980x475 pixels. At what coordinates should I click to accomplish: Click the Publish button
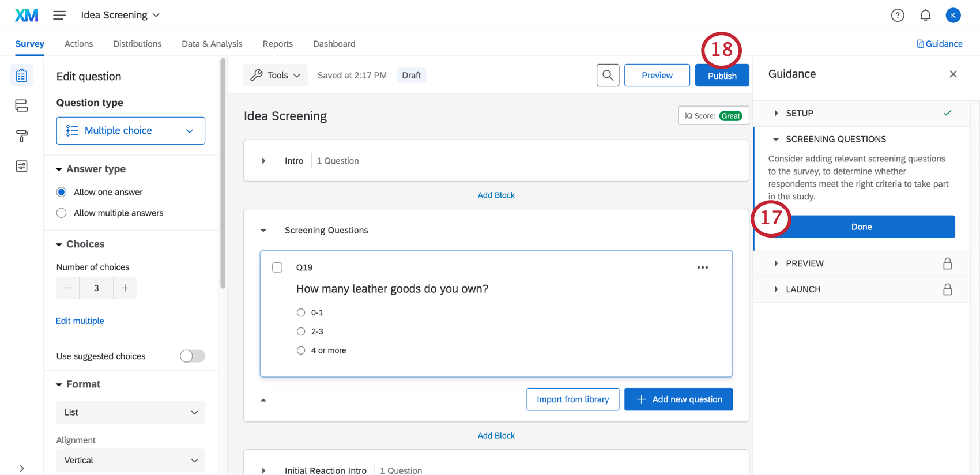pyautogui.click(x=722, y=76)
